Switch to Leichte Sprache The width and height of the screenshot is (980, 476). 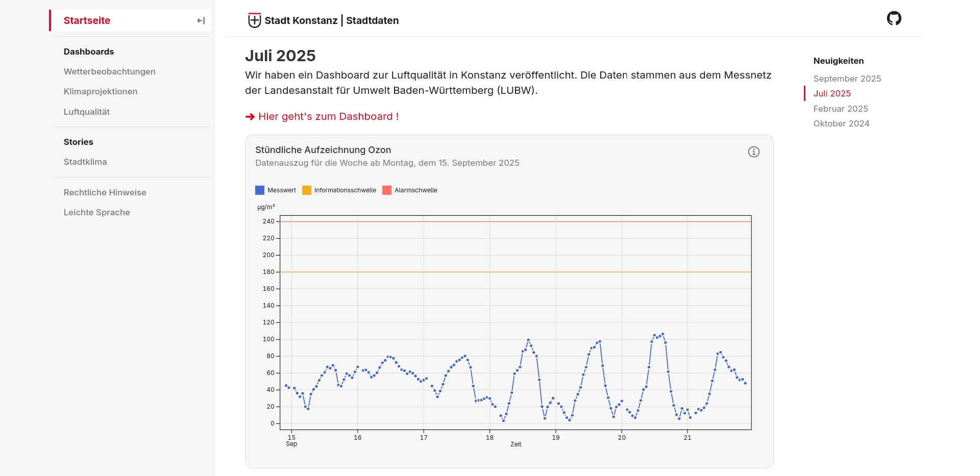[96, 213]
